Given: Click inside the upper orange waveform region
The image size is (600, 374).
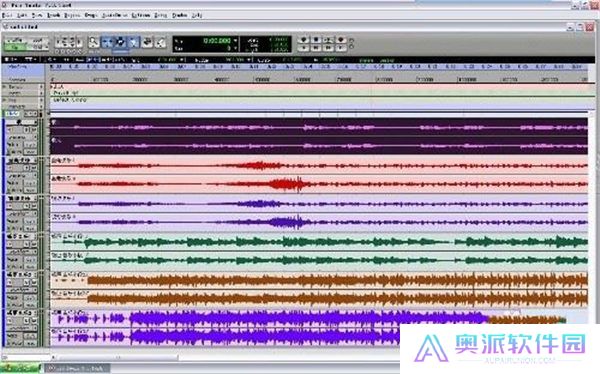Looking at the screenshot, I should 319,280.
